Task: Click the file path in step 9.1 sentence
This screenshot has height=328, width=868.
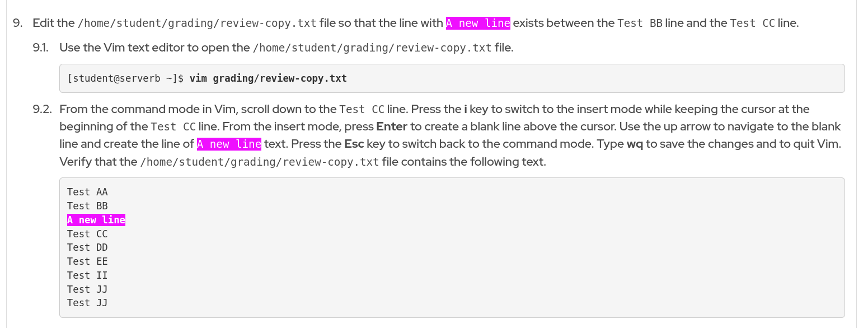Action: [x=372, y=48]
